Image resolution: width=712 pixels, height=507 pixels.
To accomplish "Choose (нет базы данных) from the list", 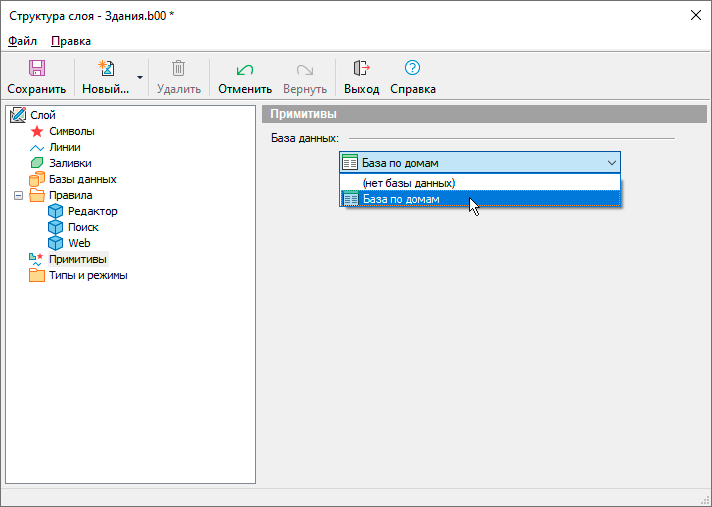I will [408, 183].
